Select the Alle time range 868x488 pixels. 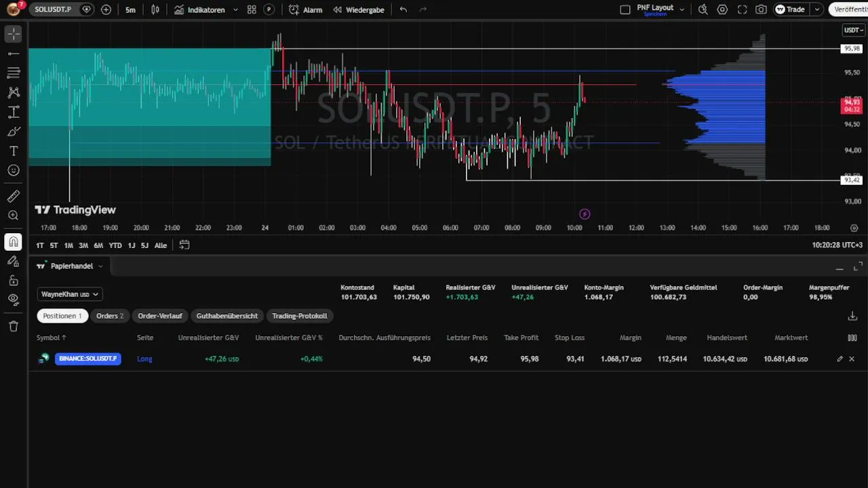click(161, 245)
